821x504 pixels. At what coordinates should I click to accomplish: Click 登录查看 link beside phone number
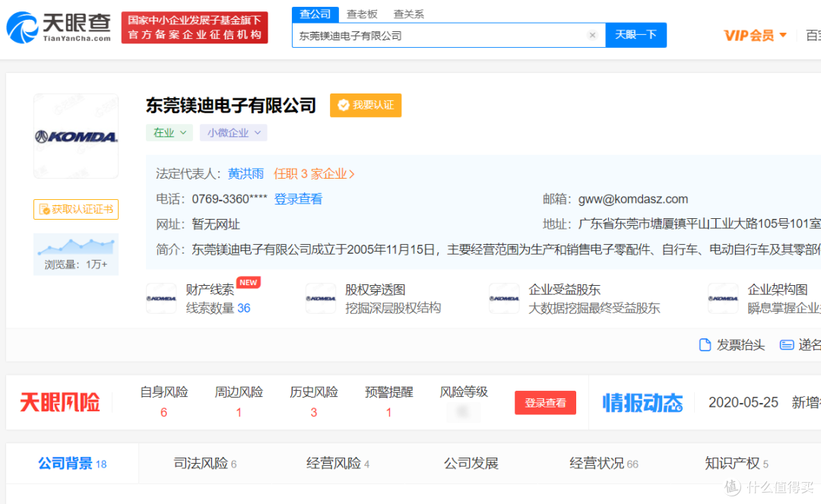299,199
